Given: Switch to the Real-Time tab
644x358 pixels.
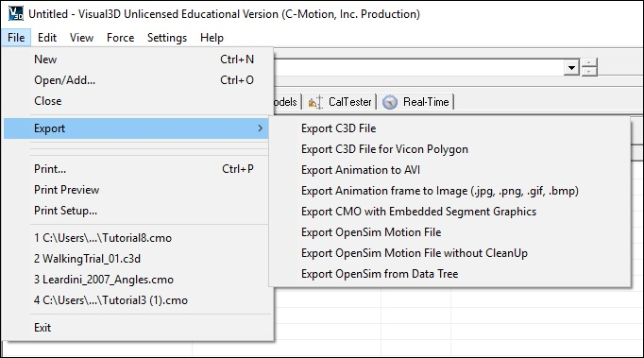Looking at the screenshot, I should tap(415, 102).
